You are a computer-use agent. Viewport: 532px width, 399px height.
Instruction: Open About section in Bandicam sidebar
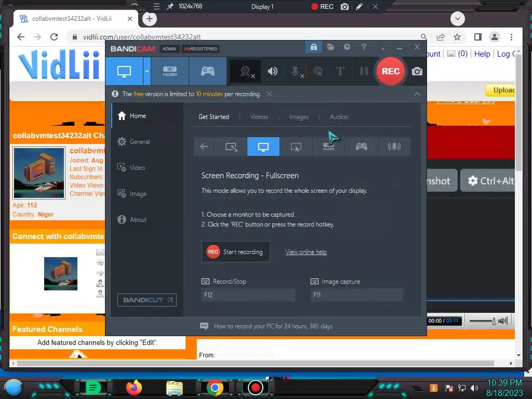click(146, 220)
